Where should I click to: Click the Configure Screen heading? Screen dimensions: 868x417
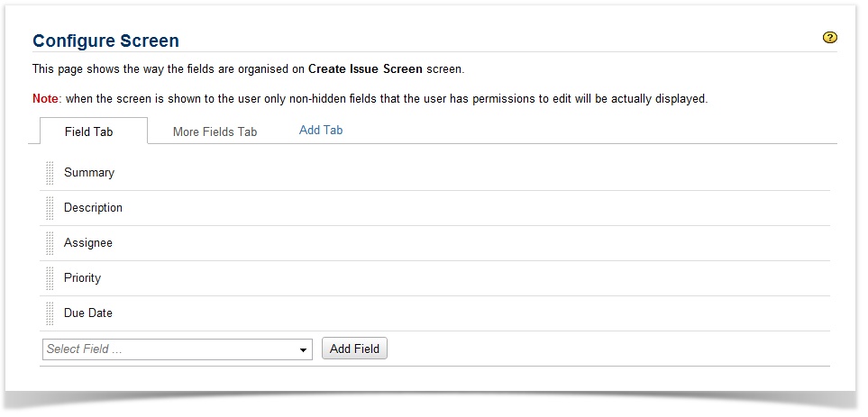(x=105, y=41)
